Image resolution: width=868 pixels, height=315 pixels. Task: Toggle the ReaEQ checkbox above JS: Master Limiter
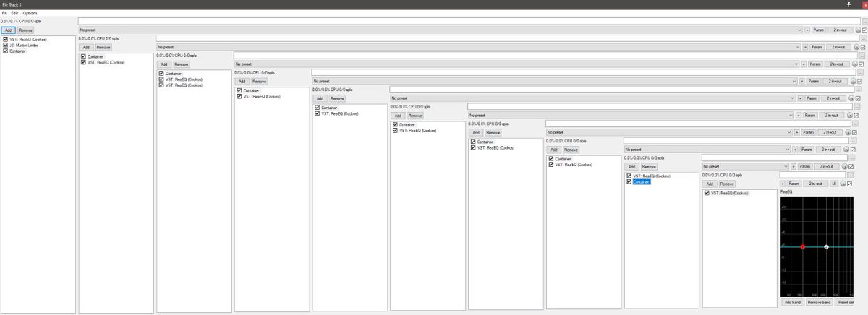(x=6, y=39)
